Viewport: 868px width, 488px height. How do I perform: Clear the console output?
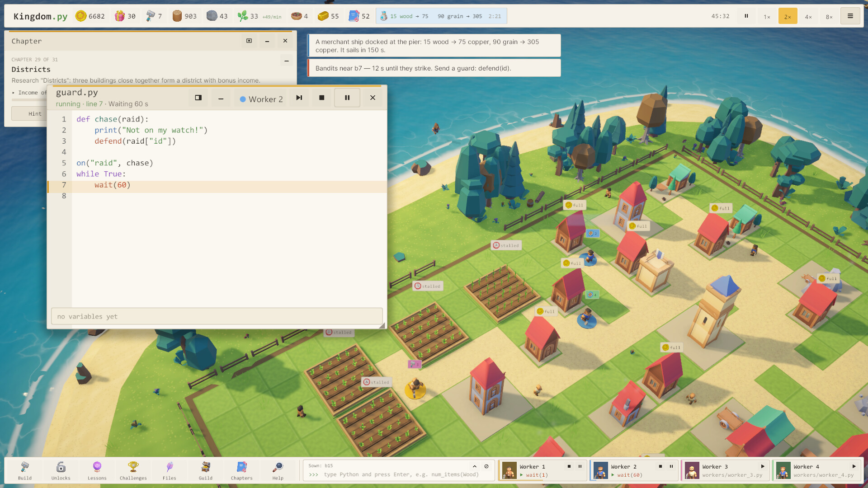[x=486, y=466]
